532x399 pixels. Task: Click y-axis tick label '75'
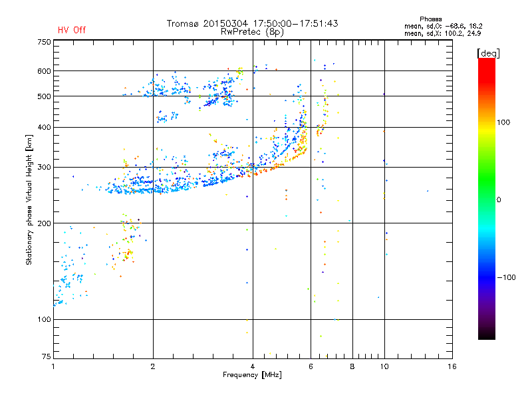click(x=47, y=356)
